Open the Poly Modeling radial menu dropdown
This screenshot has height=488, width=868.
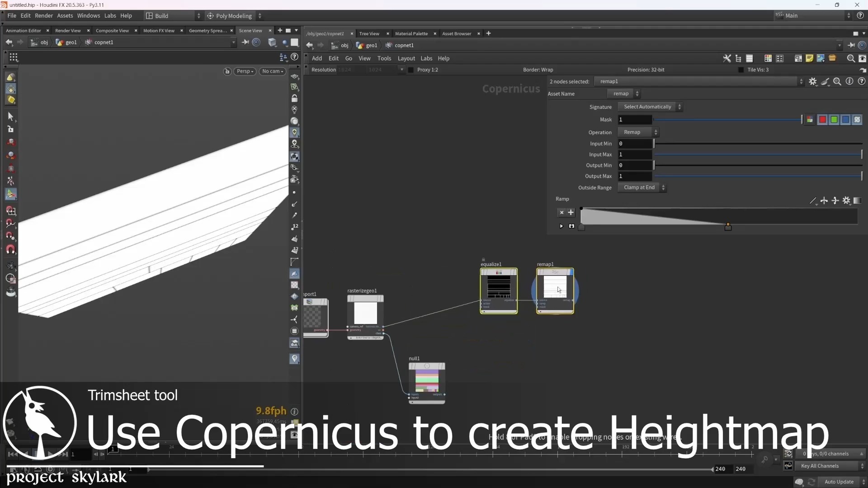click(234, 16)
